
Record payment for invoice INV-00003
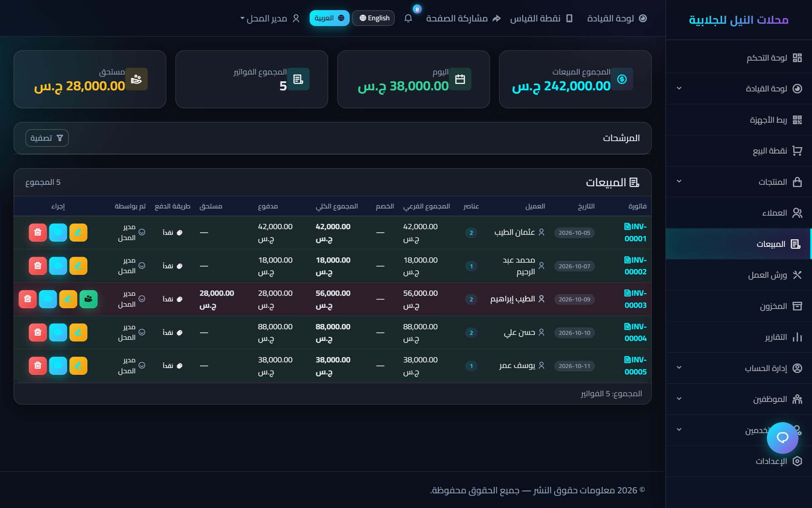tap(88, 299)
